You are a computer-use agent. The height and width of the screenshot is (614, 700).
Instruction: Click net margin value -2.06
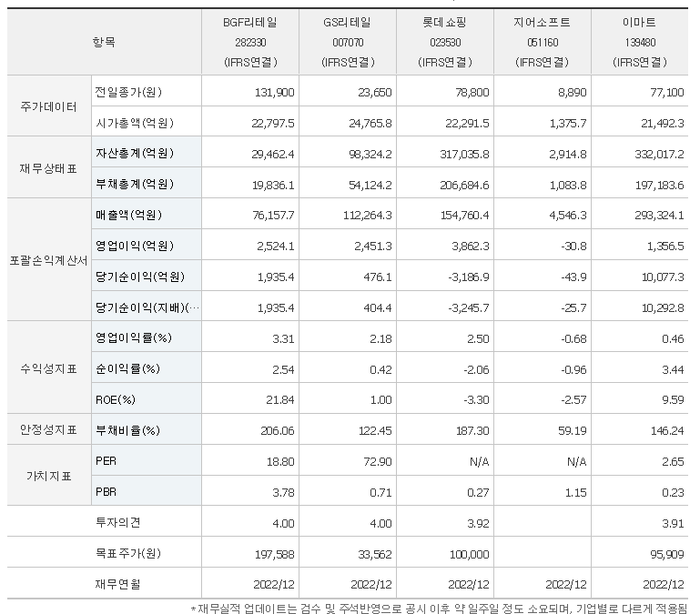tap(476, 370)
